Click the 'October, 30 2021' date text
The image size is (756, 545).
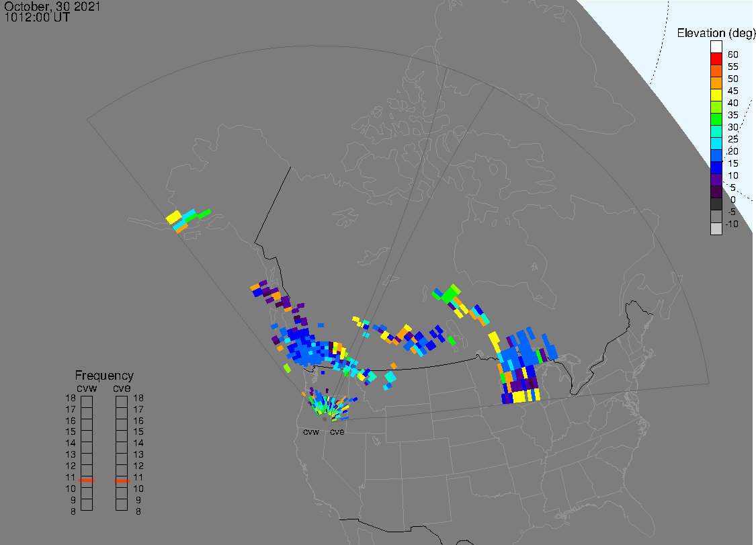52,6
